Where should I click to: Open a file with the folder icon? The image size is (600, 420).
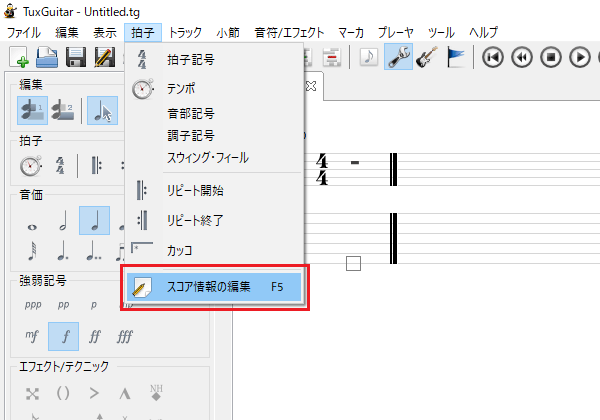pos(47,57)
